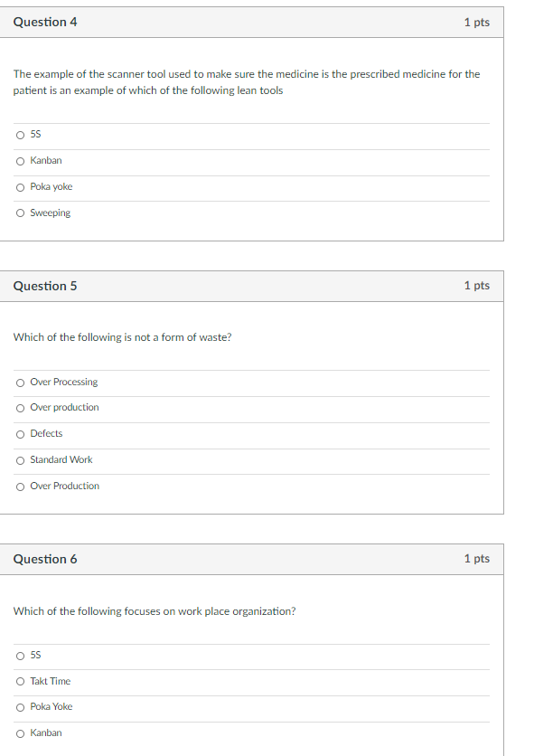Choose Kanban in Question 4

tap(20, 160)
